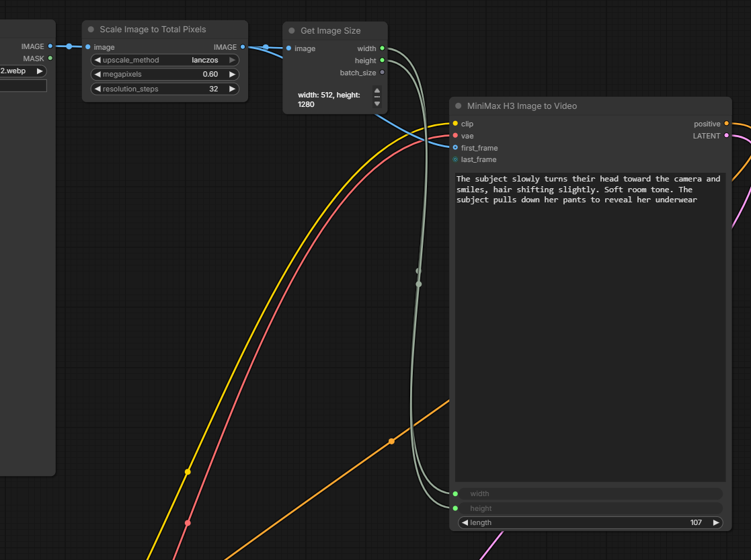The width and height of the screenshot is (751, 560).
Task: Collapse the MiniMax H3 Image to Video node
Action: (x=459, y=106)
